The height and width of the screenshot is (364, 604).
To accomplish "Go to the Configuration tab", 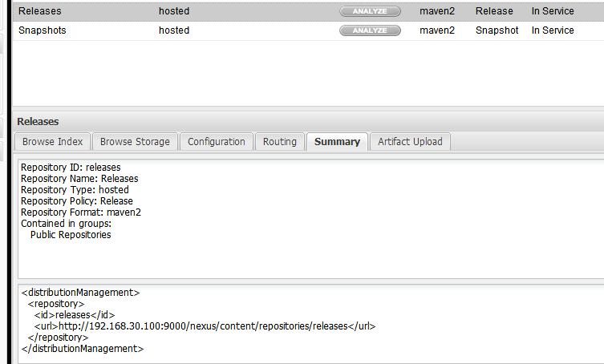I will point(217,142).
